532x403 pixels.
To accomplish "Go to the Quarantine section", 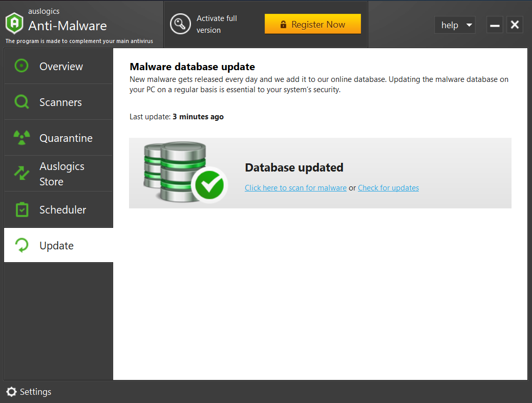I will [58, 138].
